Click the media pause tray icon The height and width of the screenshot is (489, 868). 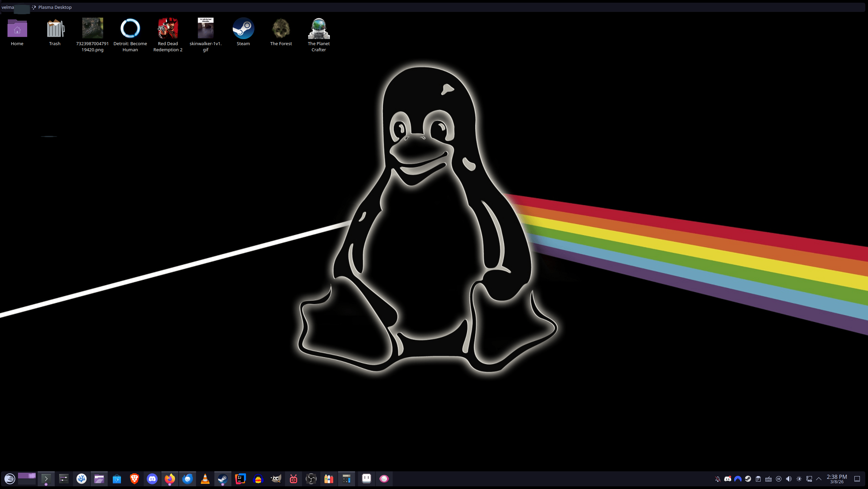(x=779, y=479)
